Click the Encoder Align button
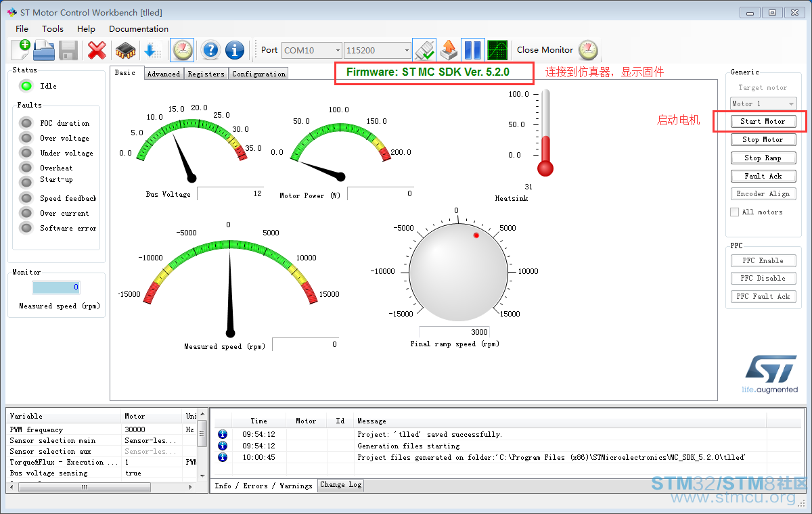 pyautogui.click(x=763, y=193)
